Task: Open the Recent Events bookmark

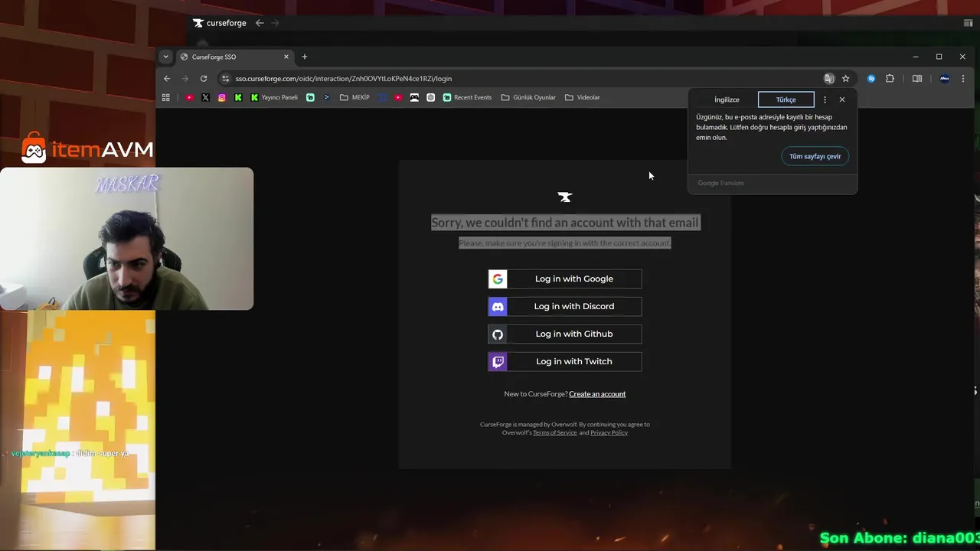Action: [467, 98]
